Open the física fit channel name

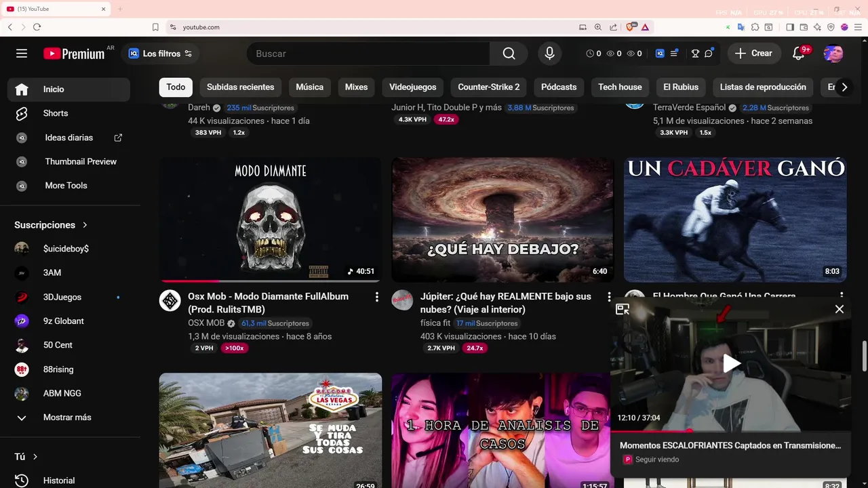pos(435,323)
